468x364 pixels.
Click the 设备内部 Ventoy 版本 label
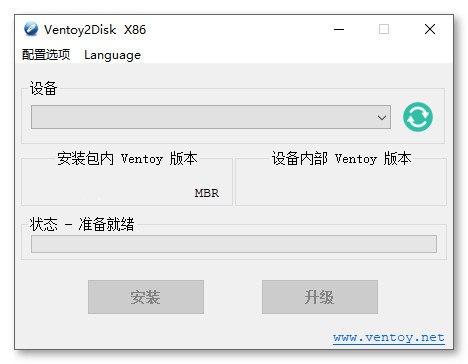(x=341, y=159)
